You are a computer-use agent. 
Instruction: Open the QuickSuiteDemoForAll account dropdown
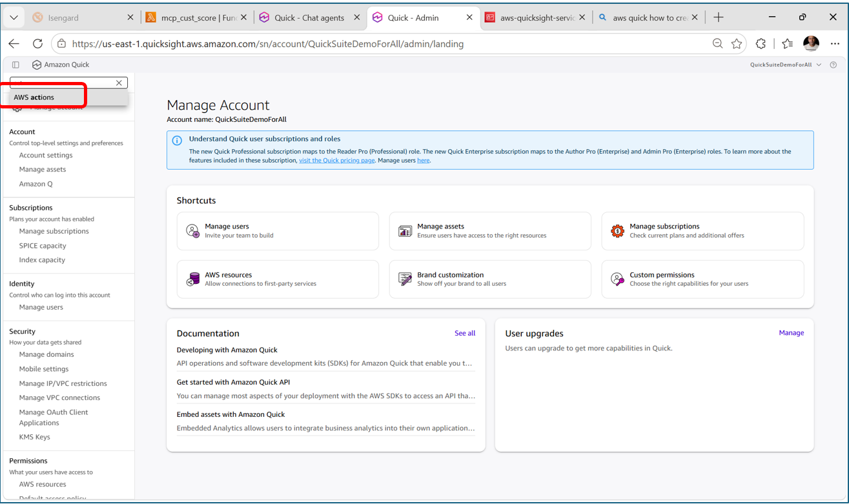pos(786,65)
